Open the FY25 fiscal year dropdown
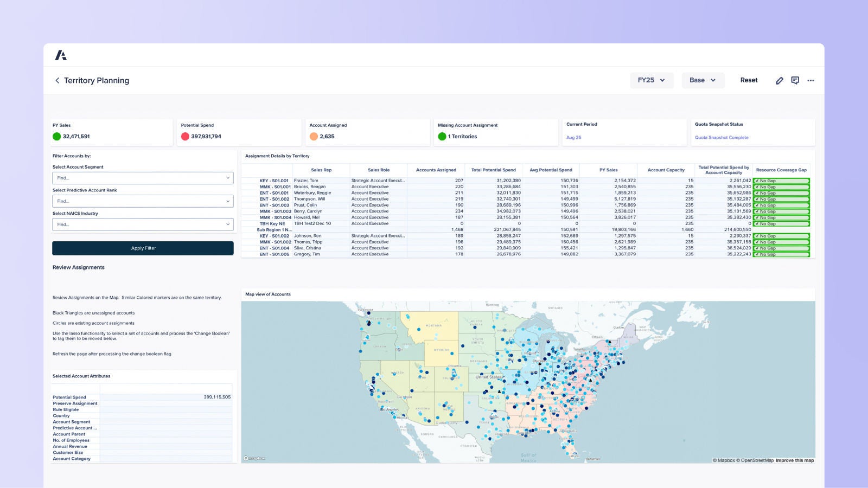 [x=652, y=80]
